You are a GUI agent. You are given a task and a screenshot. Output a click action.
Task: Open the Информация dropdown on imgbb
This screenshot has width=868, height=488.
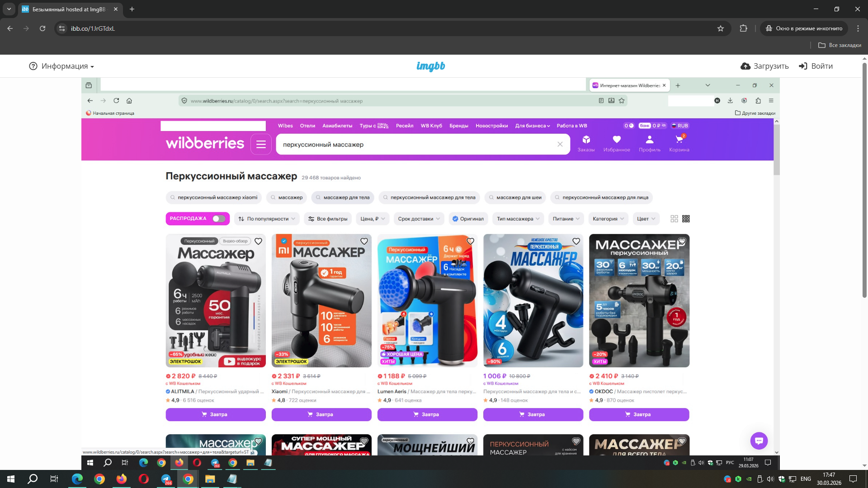click(x=61, y=66)
